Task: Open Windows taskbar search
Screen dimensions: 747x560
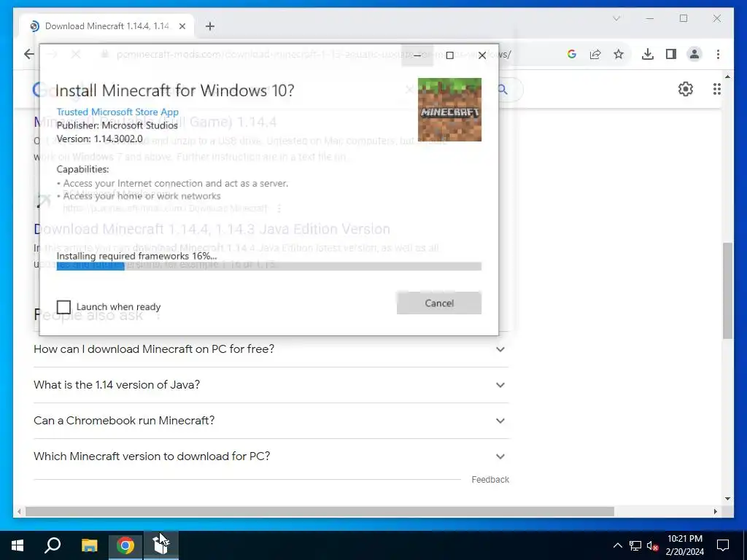Action: tap(53, 545)
